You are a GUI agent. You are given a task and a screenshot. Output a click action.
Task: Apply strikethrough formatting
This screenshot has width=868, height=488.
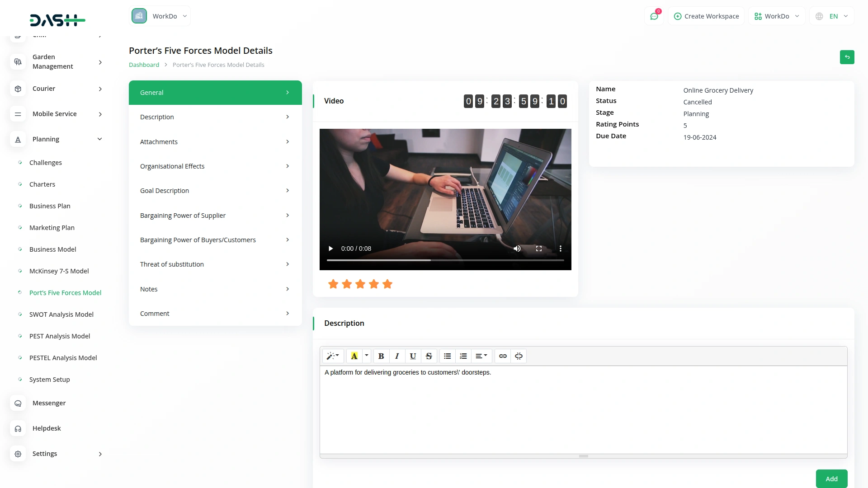click(x=429, y=356)
